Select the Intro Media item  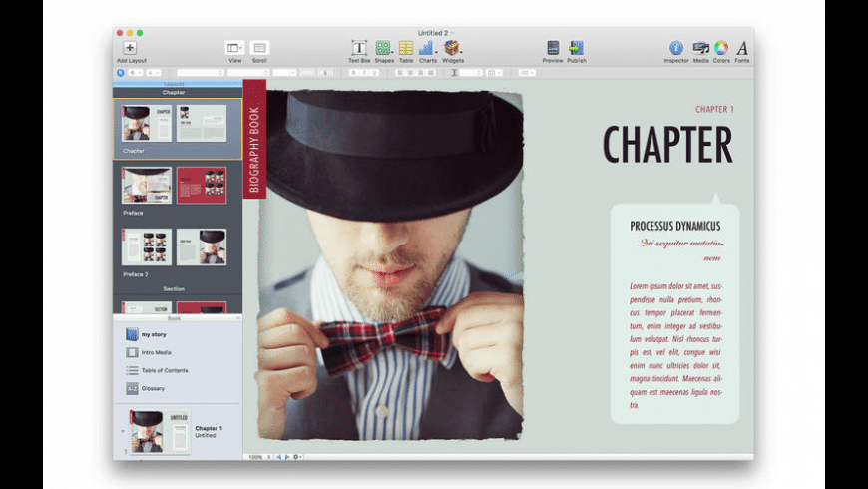(156, 352)
